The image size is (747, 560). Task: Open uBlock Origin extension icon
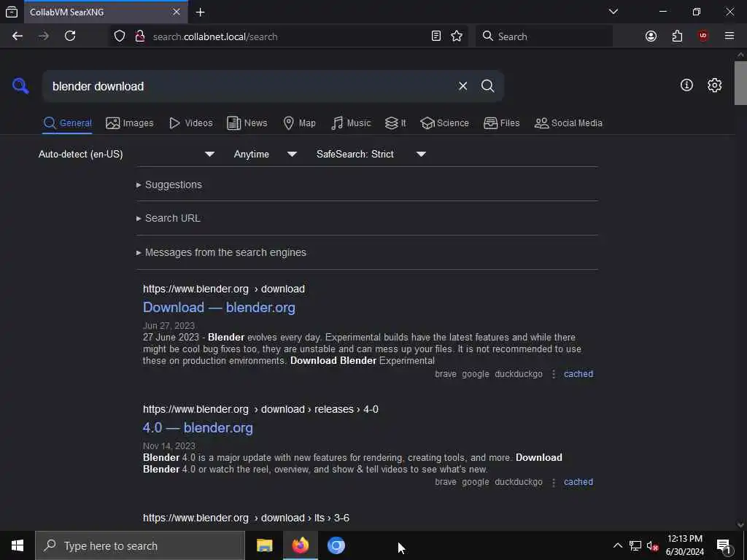point(703,36)
